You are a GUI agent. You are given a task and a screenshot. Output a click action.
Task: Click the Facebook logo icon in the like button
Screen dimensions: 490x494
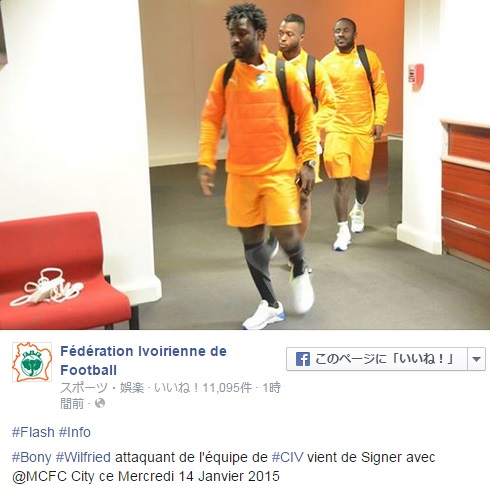tap(303, 359)
